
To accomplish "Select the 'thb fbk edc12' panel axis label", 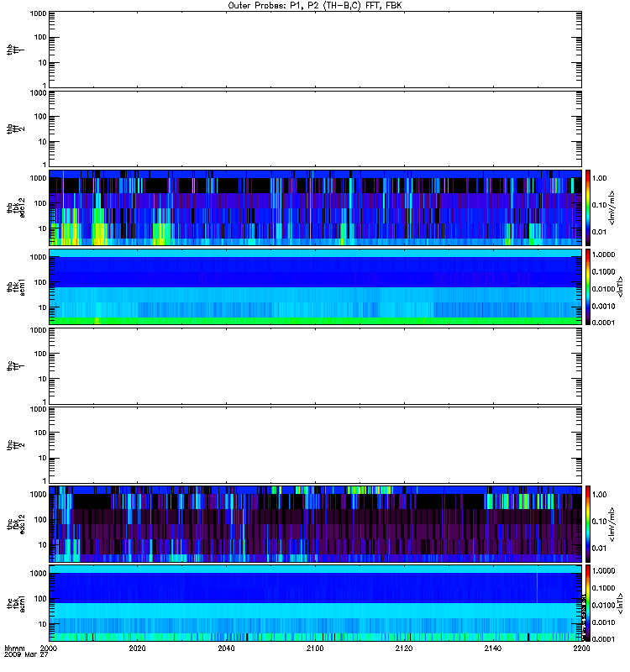I will tap(15, 207).
